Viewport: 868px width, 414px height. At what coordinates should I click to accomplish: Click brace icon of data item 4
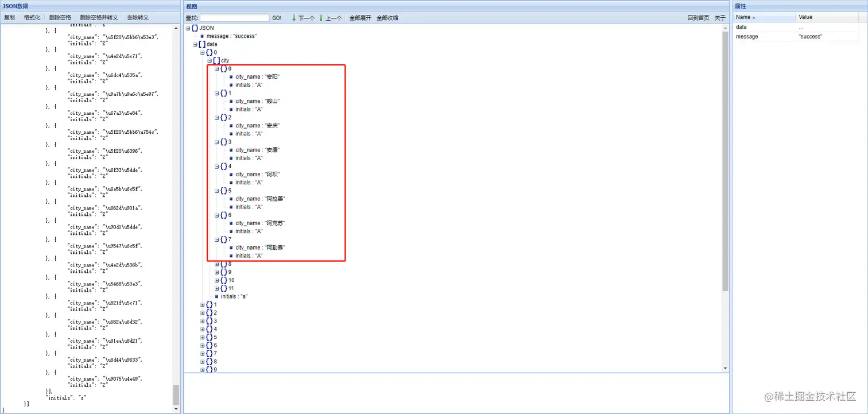210,329
